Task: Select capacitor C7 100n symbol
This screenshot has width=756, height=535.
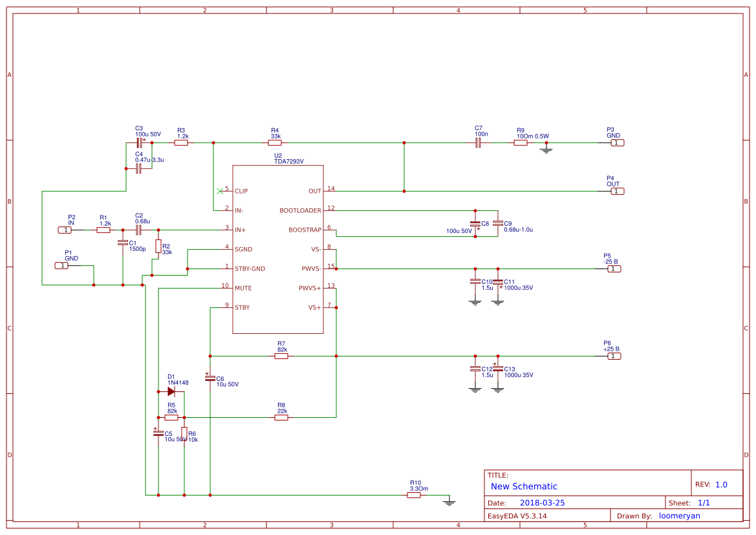Action: pyautogui.click(x=477, y=142)
